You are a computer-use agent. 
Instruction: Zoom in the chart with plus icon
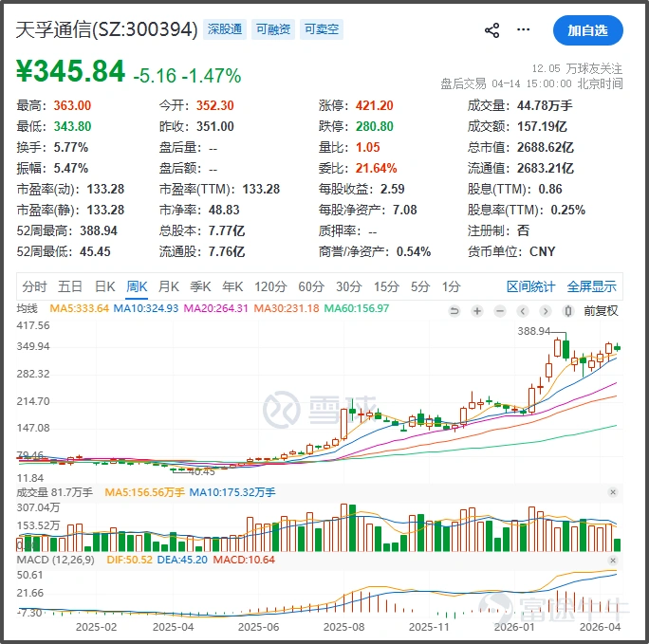(477, 311)
